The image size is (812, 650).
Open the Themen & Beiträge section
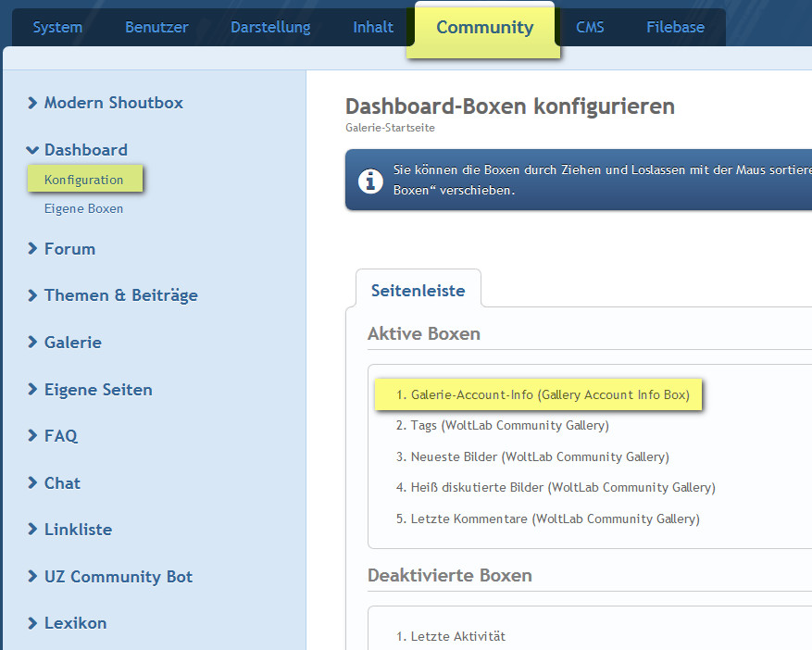click(120, 295)
